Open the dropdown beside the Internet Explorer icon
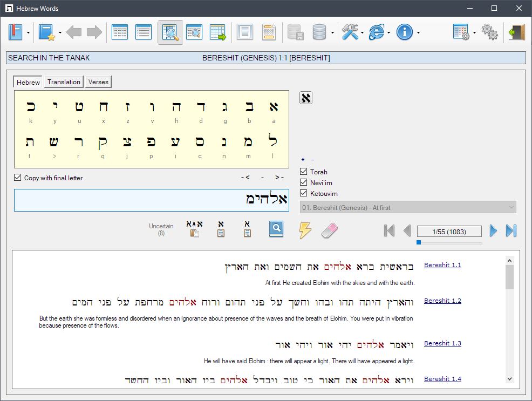The width and height of the screenshot is (532, 401). click(389, 32)
